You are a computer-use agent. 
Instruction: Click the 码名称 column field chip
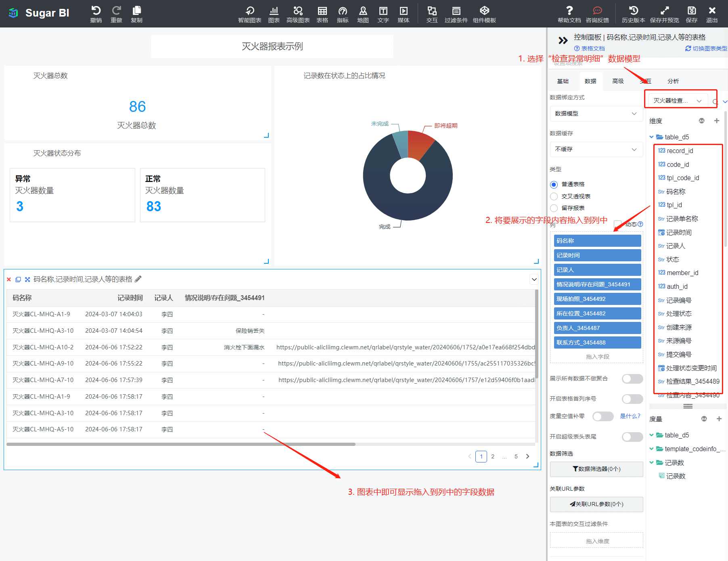597,241
